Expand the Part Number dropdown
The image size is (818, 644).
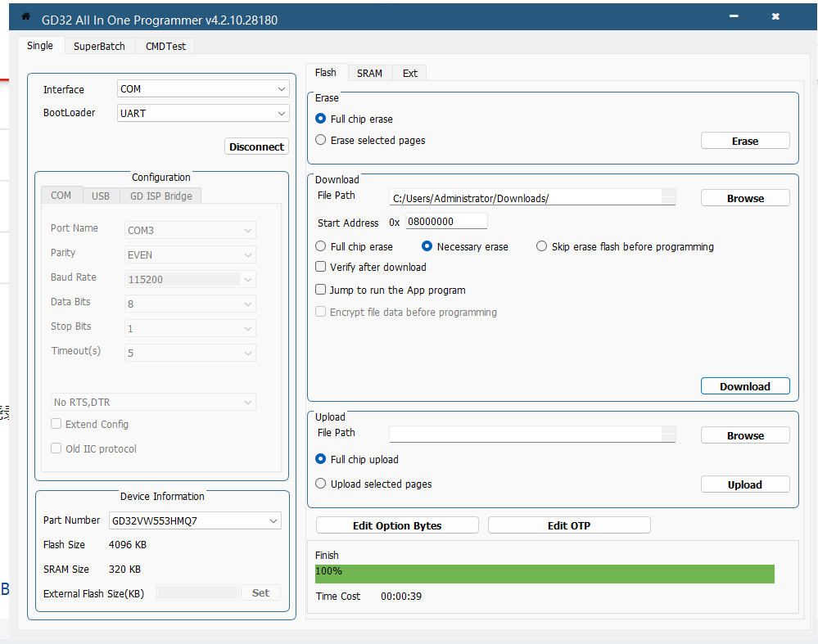[273, 520]
